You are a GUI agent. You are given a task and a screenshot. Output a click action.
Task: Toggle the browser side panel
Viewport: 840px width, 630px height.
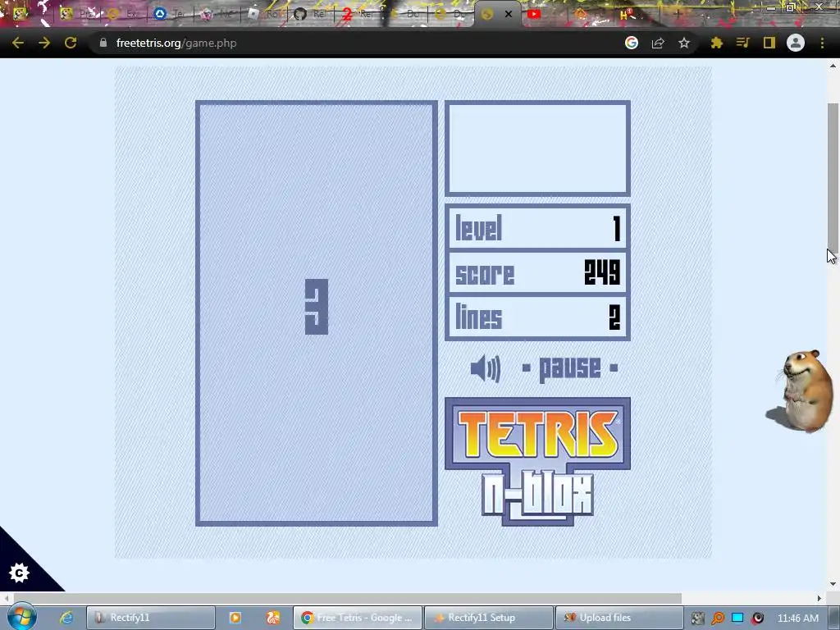tap(769, 43)
